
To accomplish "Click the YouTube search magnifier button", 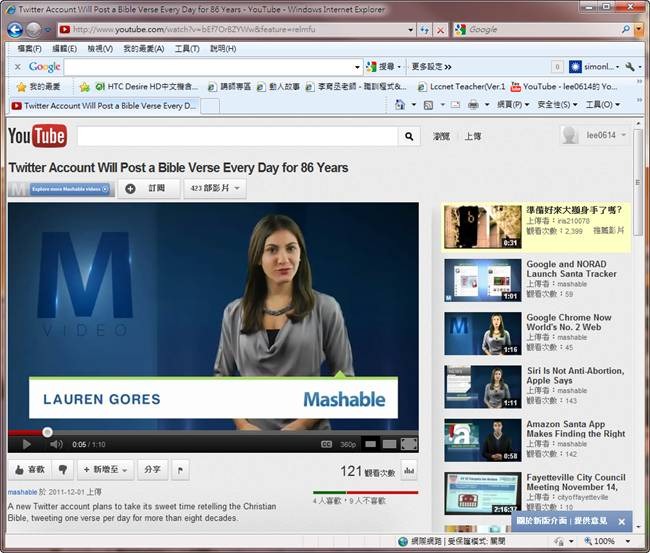I will click(409, 137).
